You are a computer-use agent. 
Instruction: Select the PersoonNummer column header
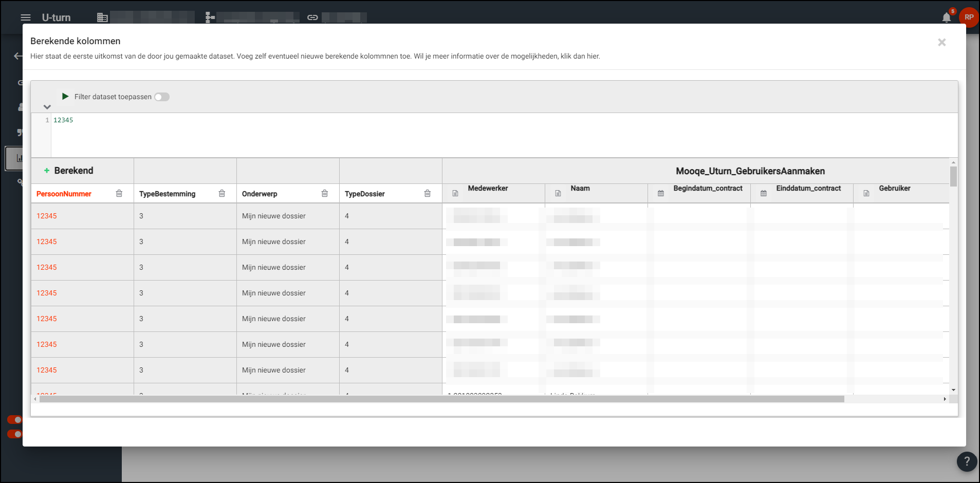point(64,194)
